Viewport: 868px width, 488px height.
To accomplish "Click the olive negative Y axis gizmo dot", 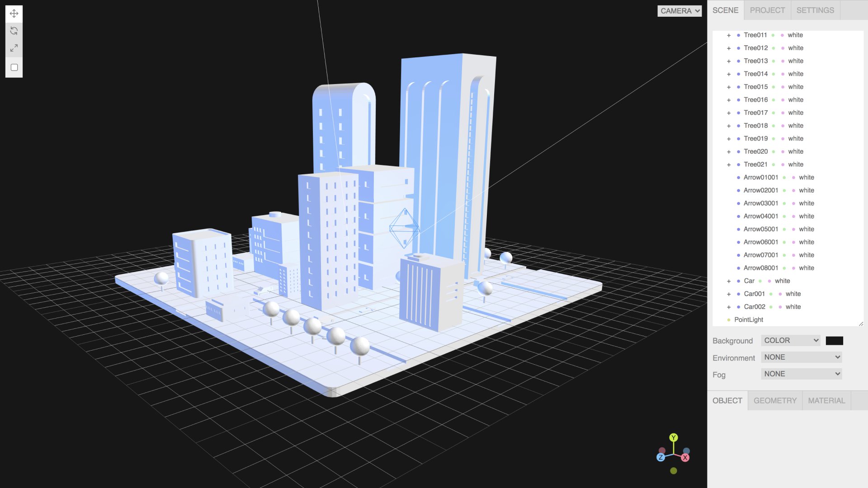I will coord(674,471).
